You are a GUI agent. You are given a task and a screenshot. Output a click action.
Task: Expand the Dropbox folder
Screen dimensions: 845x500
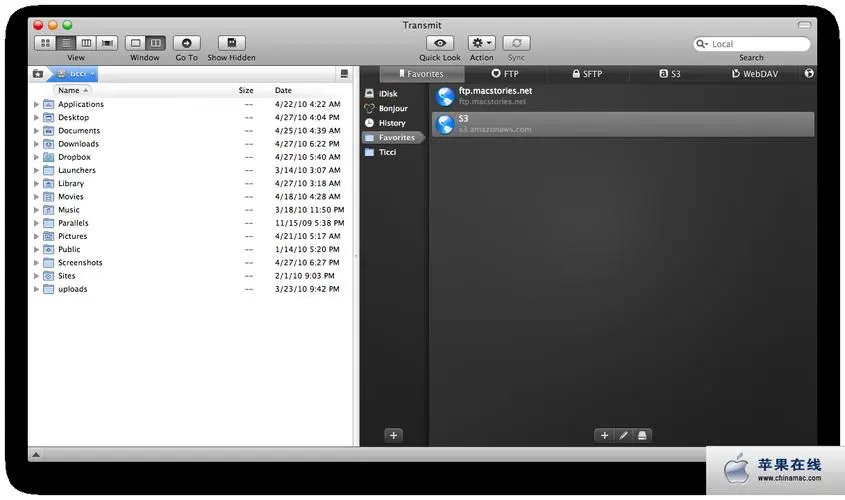(36, 157)
